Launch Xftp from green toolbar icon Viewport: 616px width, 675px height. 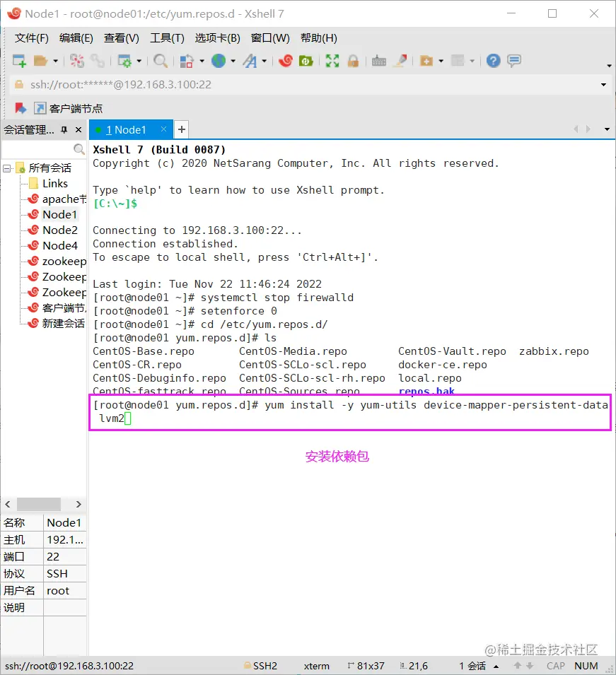306,61
